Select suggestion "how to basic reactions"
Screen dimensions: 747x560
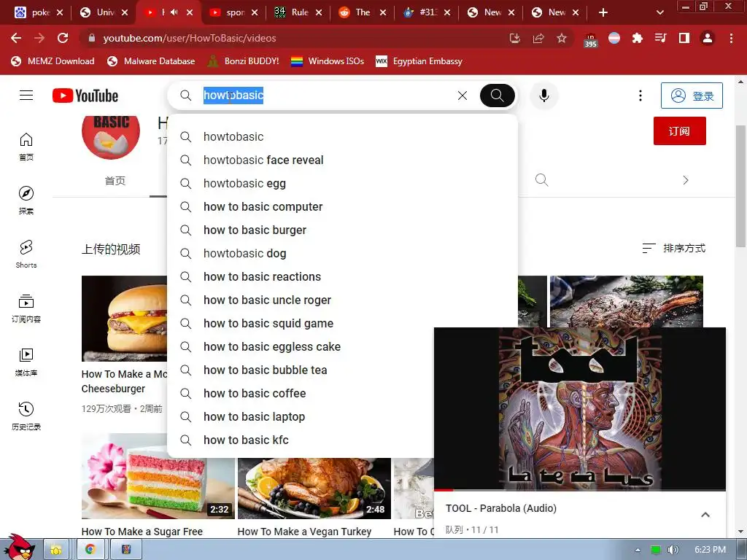(x=342, y=276)
